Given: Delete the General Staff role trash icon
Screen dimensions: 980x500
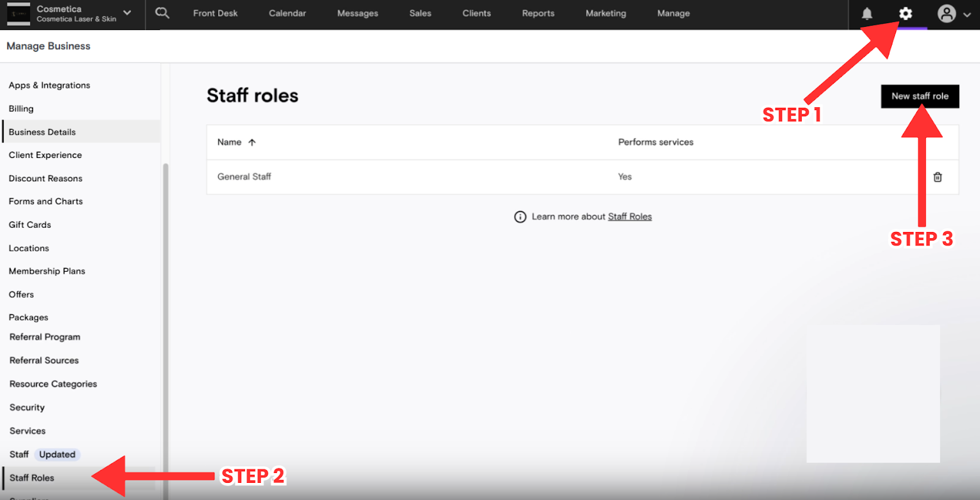Looking at the screenshot, I should click(937, 177).
